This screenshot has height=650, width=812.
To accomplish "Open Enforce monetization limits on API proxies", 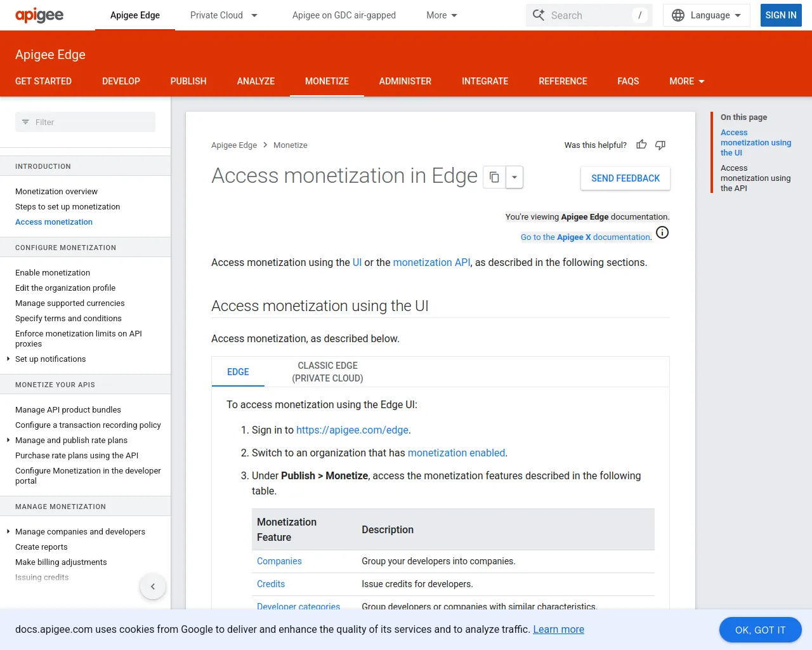I will click(79, 339).
